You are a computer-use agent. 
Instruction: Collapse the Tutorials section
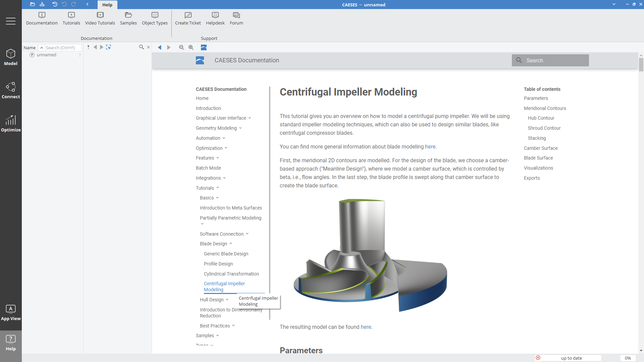(217, 188)
